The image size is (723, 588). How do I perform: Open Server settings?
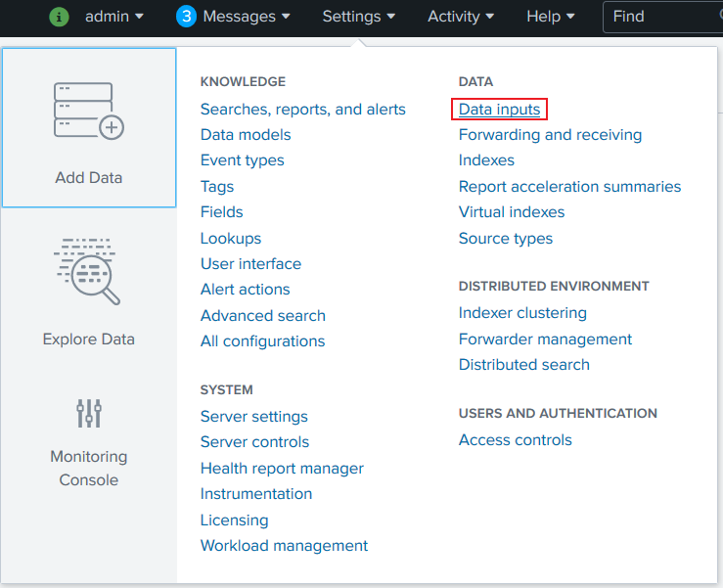(x=254, y=417)
